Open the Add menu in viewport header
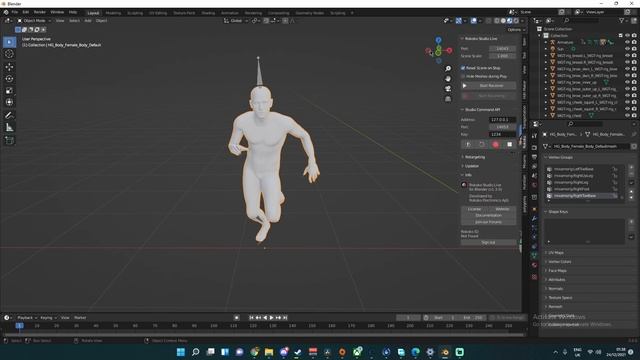Image resolution: width=640 pixels, height=360 pixels. click(x=88, y=20)
